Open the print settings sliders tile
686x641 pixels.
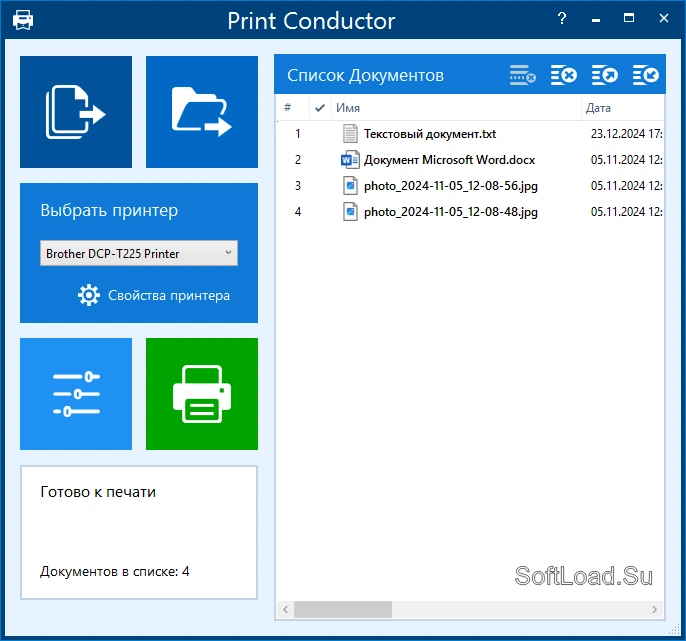[x=76, y=393]
